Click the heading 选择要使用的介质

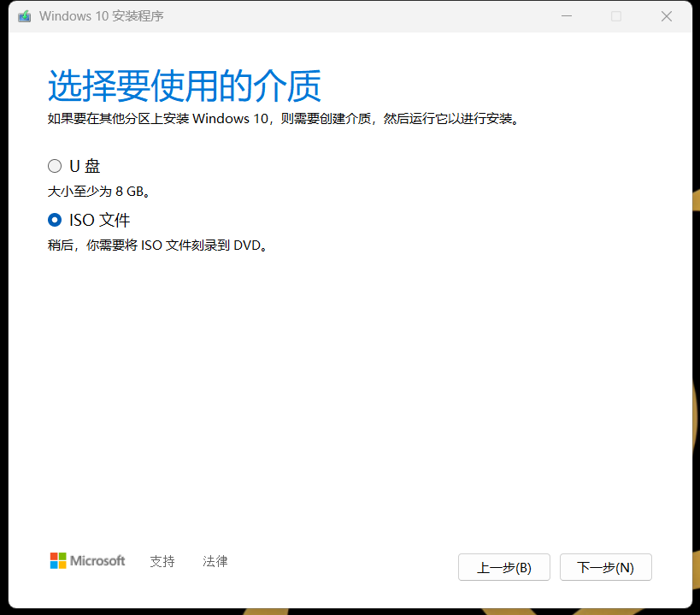pos(185,86)
